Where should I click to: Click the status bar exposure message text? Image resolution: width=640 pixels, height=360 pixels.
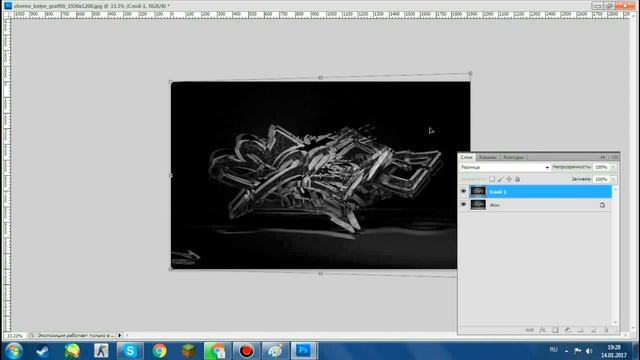(x=76, y=336)
